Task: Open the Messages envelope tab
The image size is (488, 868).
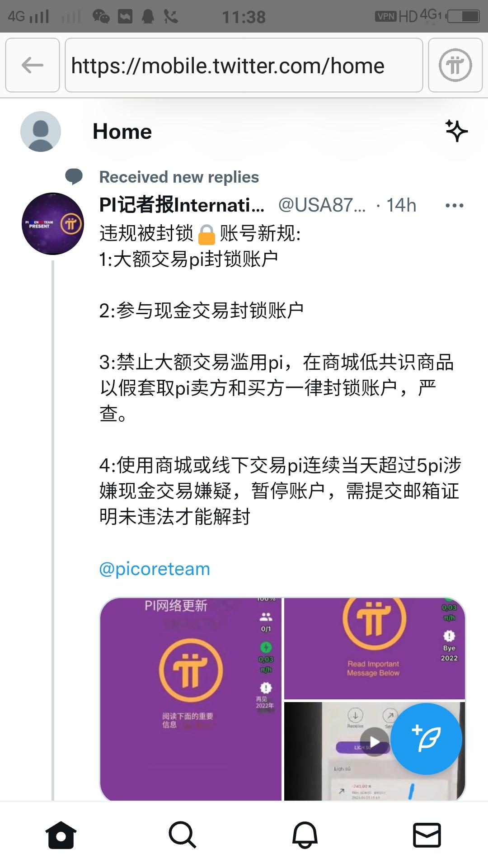Action: click(x=427, y=835)
